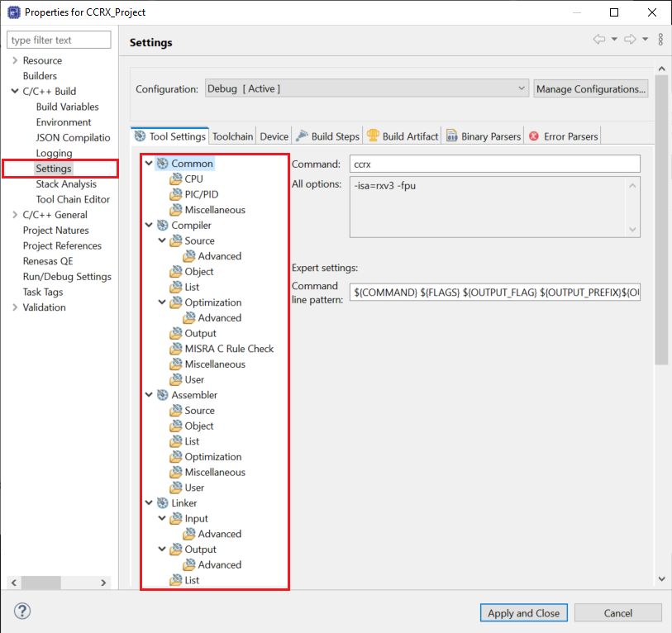Click the Command line pattern field

494,293
